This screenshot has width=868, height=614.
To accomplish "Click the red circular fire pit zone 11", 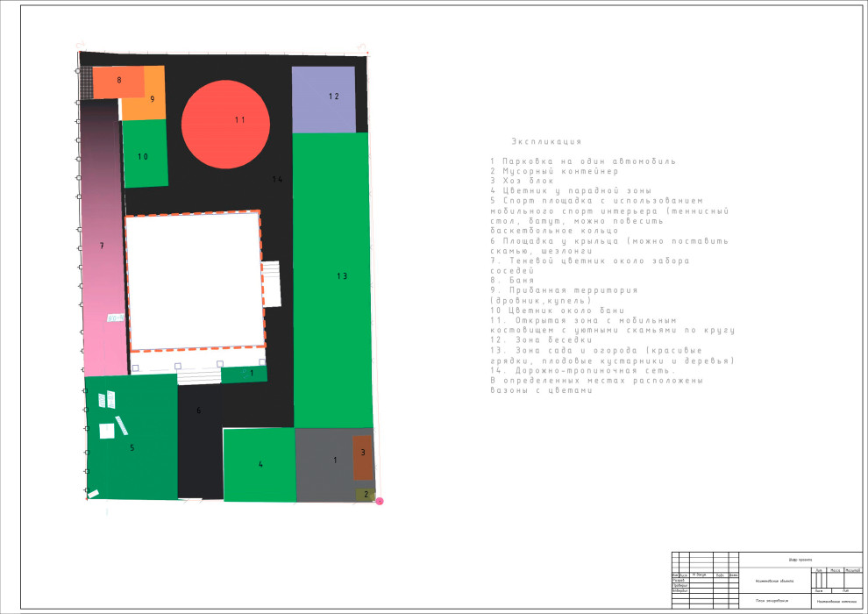I will pos(225,124).
